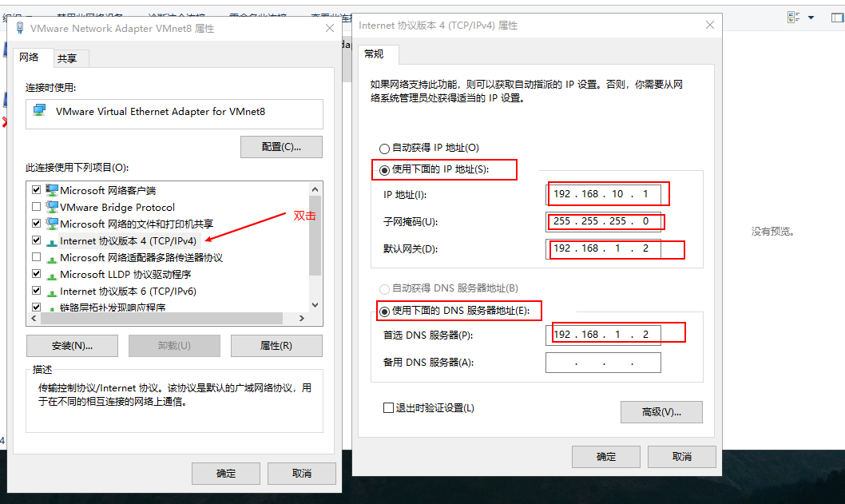Image resolution: width=845 pixels, height=504 pixels.
Task: Click scroll-right arrow of items list
Action: (302, 319)
